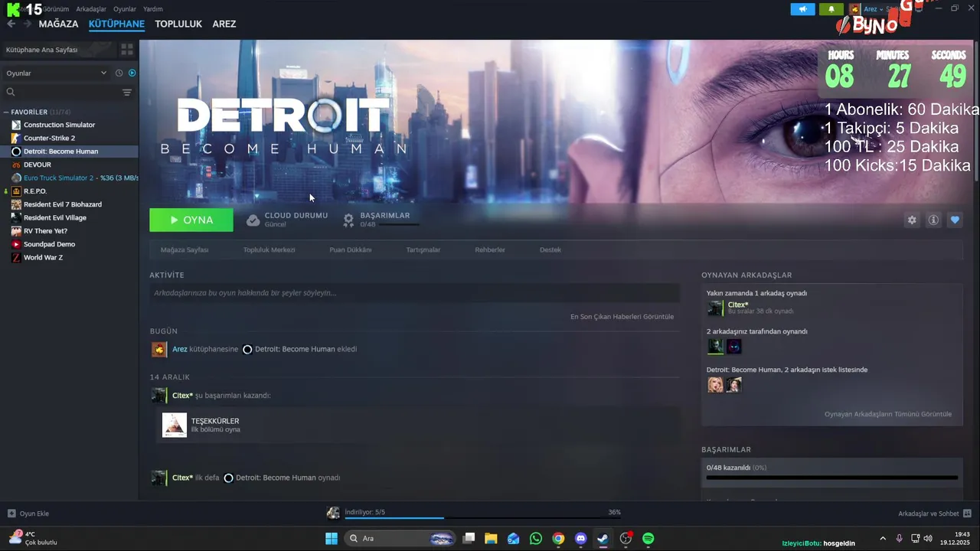Open Destek link
The image size is (980, 551).
point(550,249)
